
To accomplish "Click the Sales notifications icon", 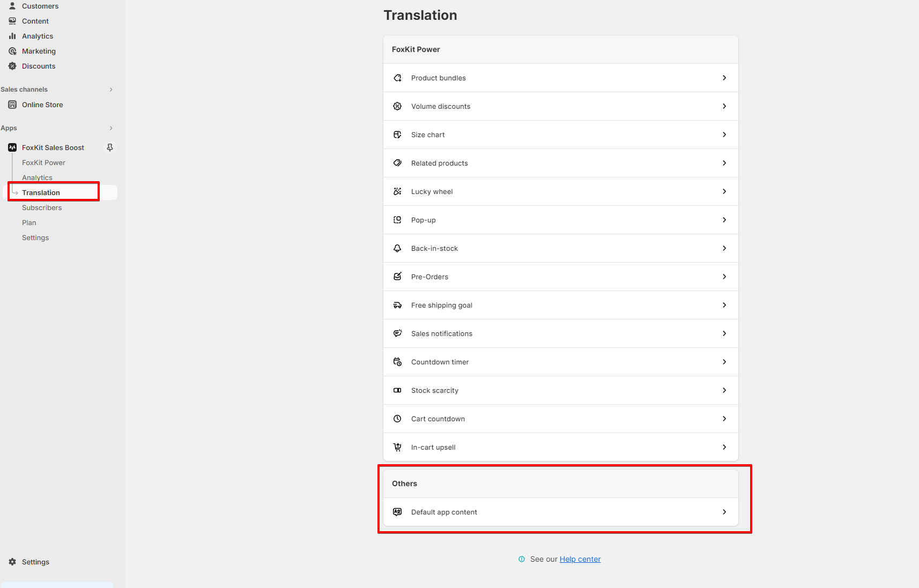I will pos(397,333).
